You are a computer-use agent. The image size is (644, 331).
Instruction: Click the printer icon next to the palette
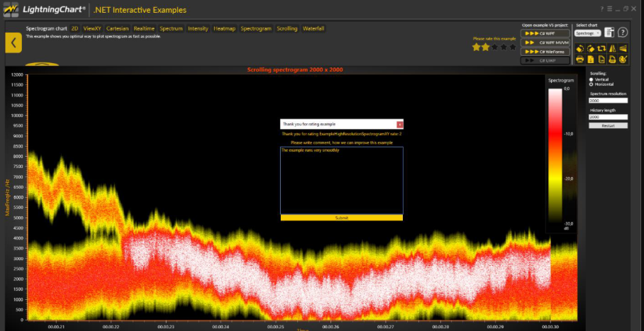[x=612, y=60]
